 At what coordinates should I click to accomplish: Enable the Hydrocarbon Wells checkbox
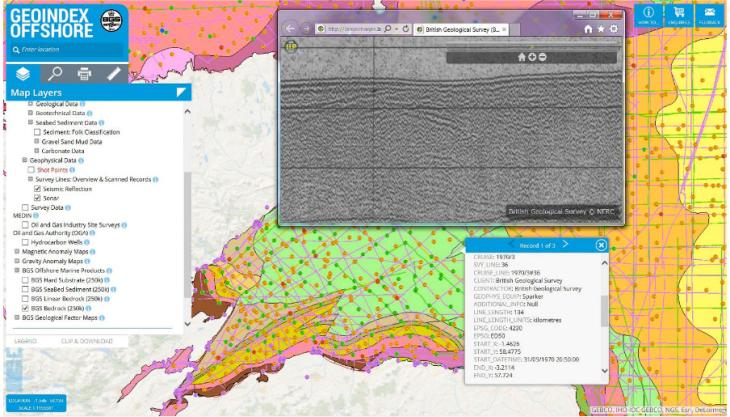(25, 242)
